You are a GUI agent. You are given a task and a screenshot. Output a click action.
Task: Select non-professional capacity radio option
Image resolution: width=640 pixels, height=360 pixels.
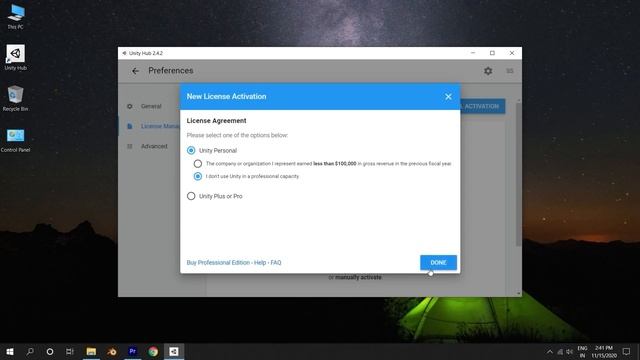click(x=198, y=176)
